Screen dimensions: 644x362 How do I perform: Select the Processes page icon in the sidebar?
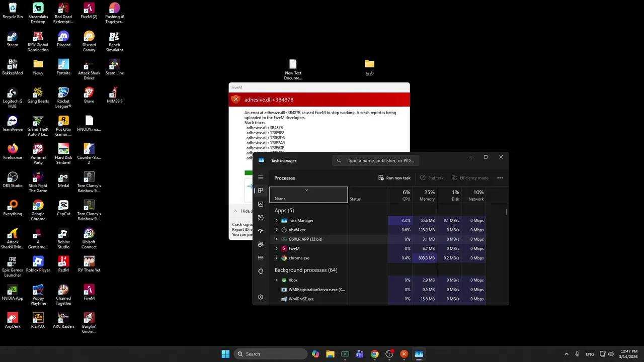(x=261, y=191)
